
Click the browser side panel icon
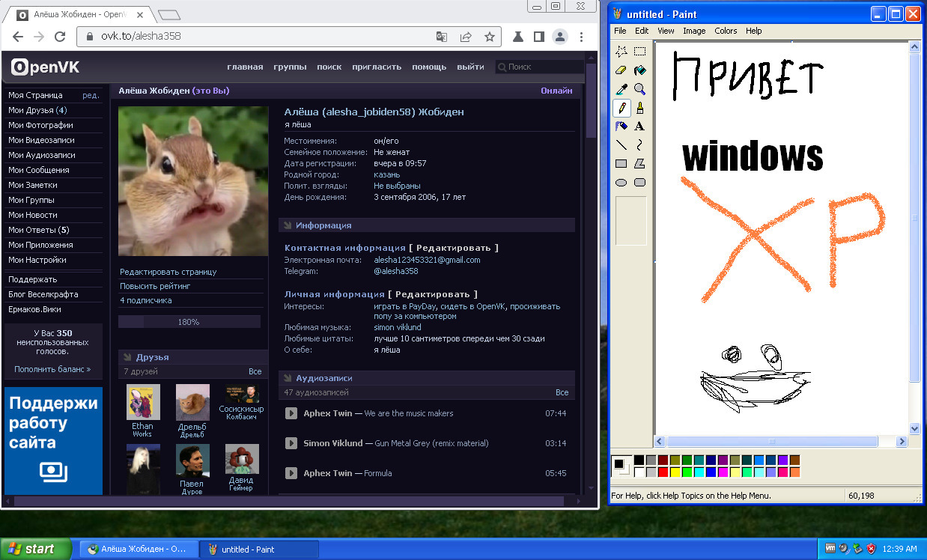coord(538,36)
